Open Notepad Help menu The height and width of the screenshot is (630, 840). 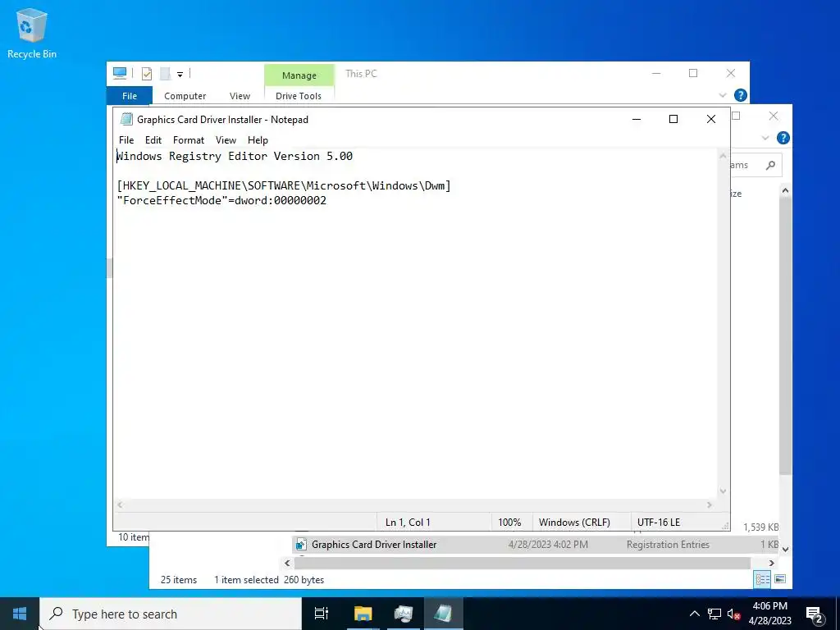pos(258,139)
